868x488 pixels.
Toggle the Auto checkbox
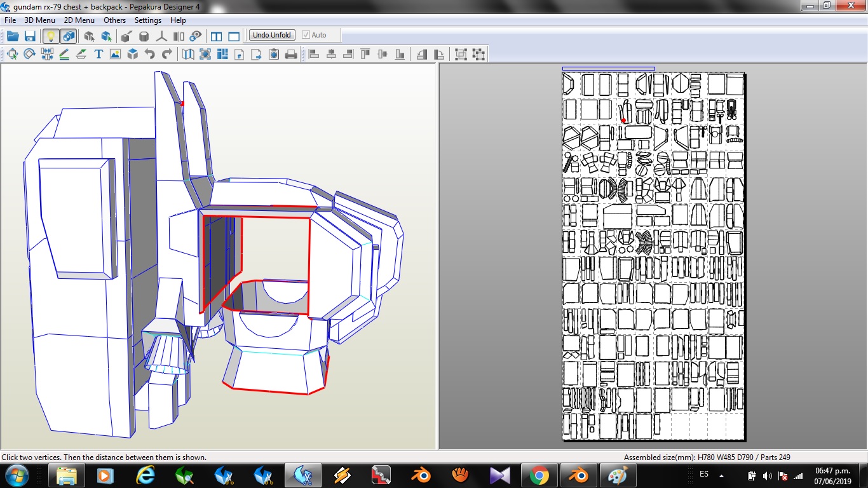click(315, 35)
